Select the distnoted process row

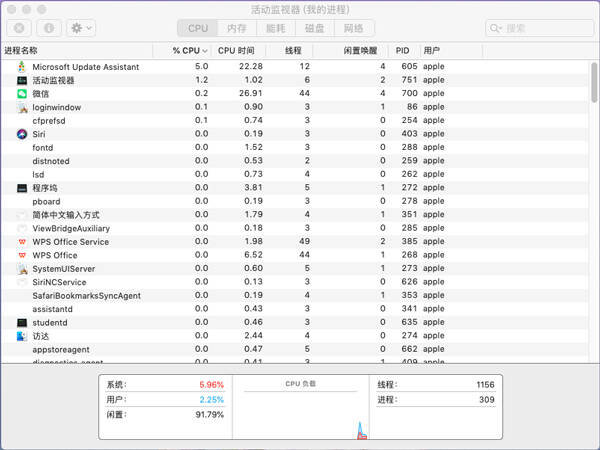coord(295,161)
